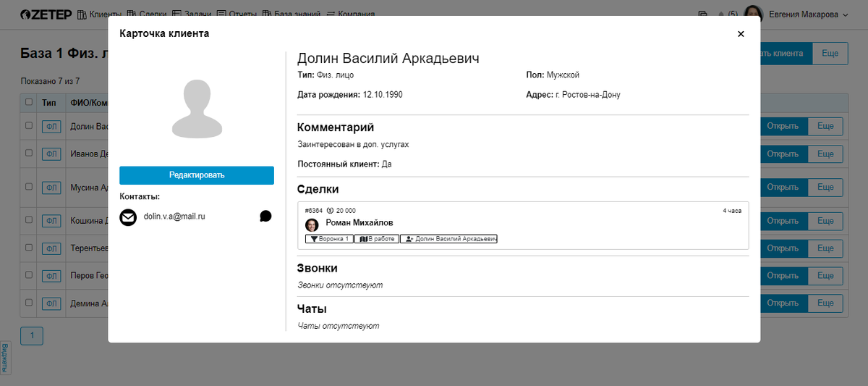Go to page 1 in pagination

pyautogui.click(x=33, y=335)
